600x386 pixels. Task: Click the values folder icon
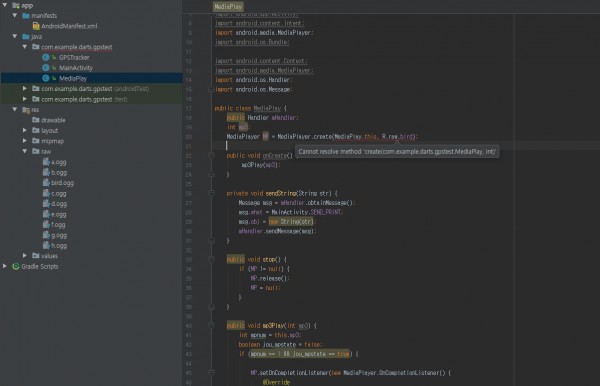click(36, 255)
